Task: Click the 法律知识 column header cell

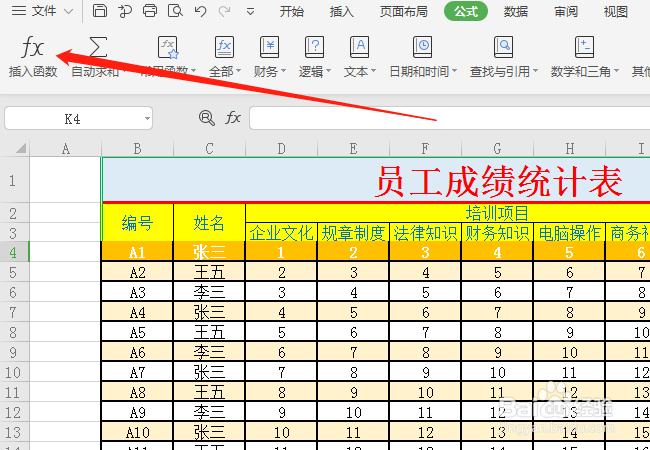Action: click(425, 232)
